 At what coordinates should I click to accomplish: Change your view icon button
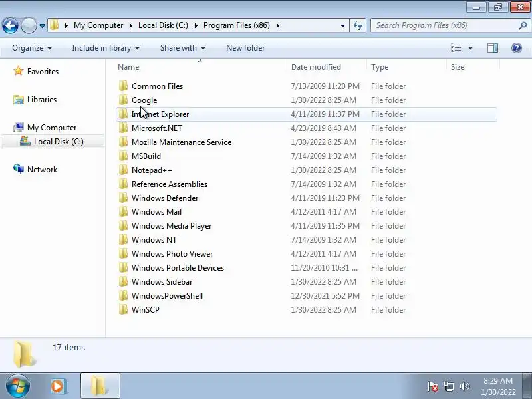(x=456, y=48)
